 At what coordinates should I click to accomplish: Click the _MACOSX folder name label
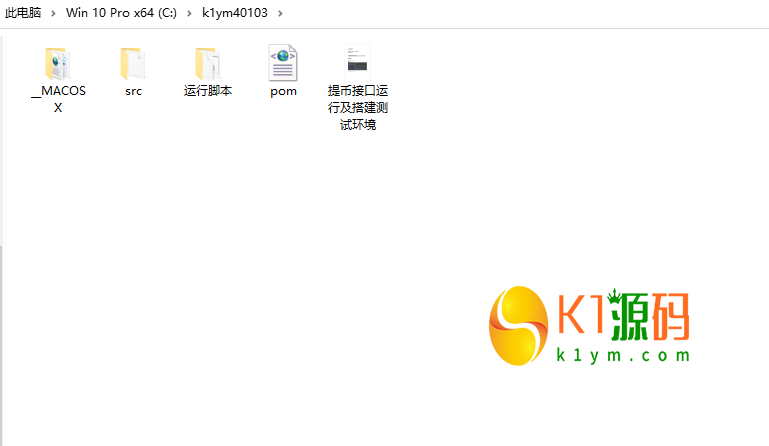point(58,99)
